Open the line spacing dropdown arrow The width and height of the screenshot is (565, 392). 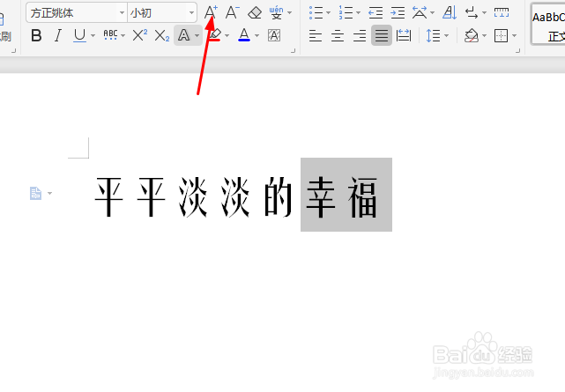point(447,35)
